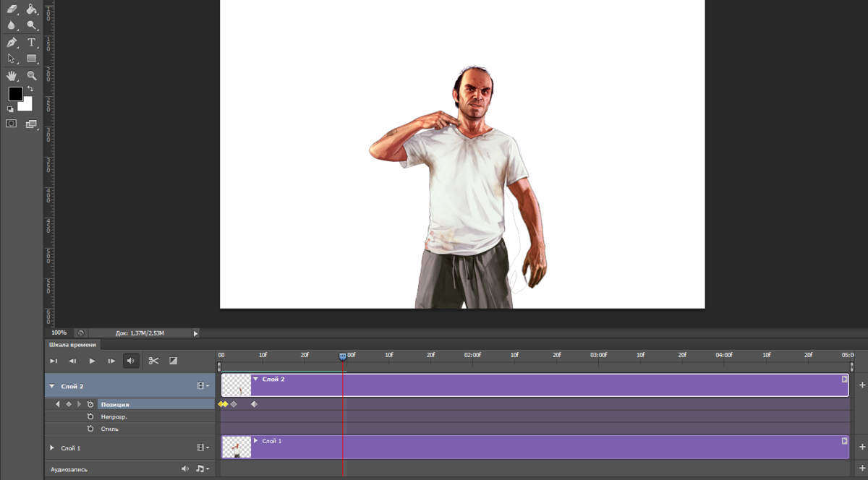Select the Zoom tool
The image size is (868, 480).
pos(32,75)
